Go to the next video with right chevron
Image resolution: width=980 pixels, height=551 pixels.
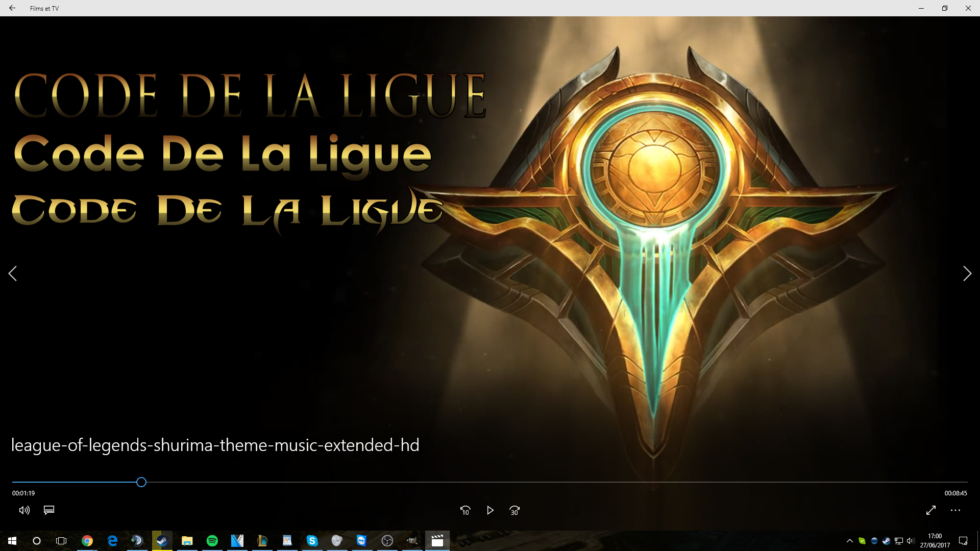(x=967, y=273)
